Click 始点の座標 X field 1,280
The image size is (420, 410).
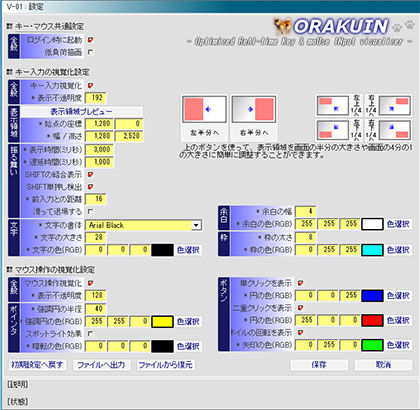[99, 124]
